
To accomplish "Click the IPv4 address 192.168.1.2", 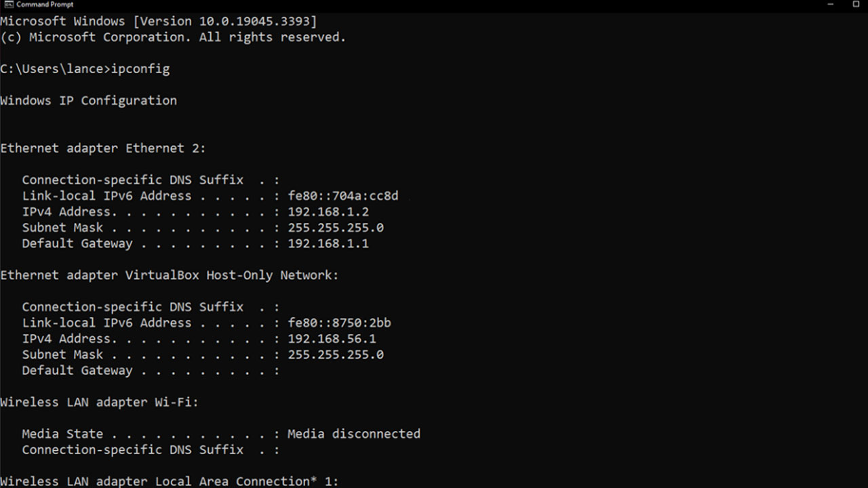I will [x=328, y=211].
